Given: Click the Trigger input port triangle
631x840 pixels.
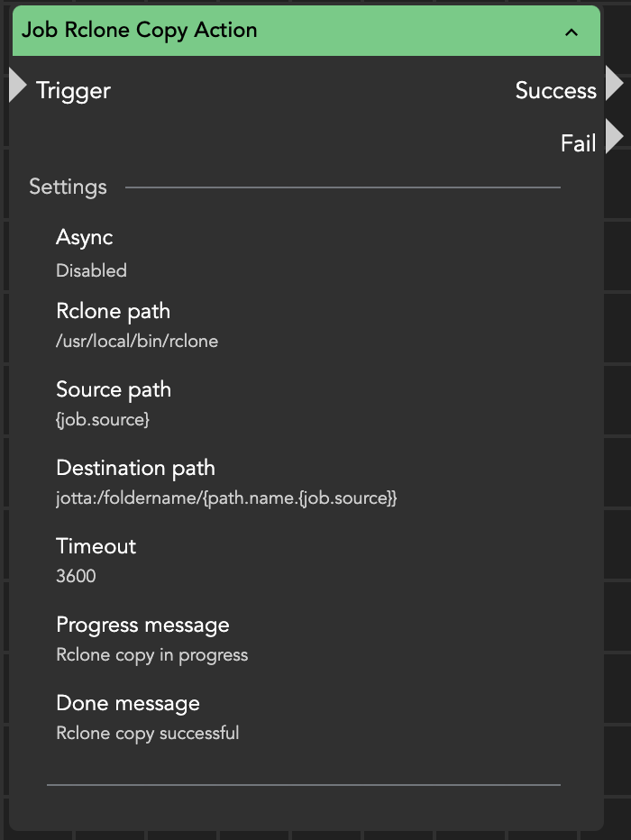Looking at the screenshot, I should 17,86.
